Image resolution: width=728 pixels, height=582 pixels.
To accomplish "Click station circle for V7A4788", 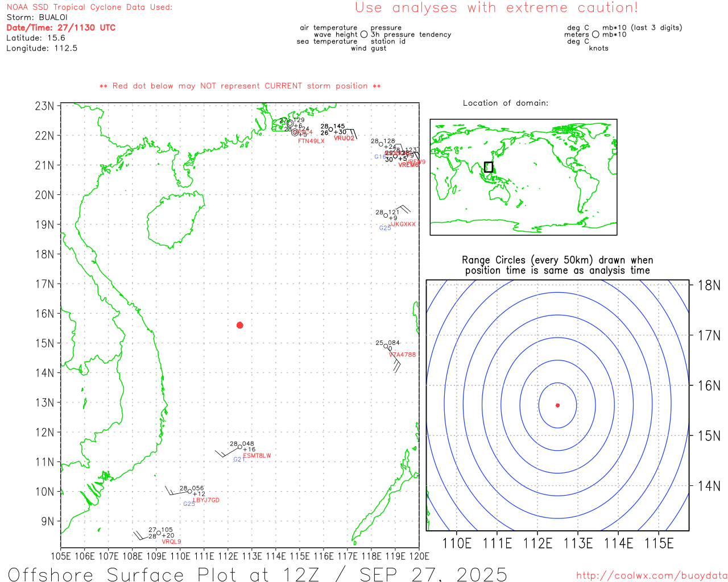I will click(x=386, y=346).
